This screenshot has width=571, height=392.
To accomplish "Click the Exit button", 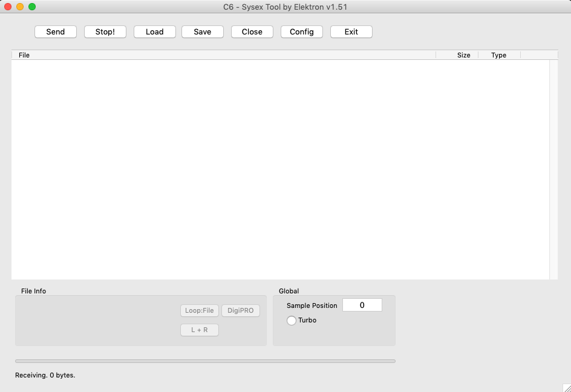I will [x=351, y=31].
